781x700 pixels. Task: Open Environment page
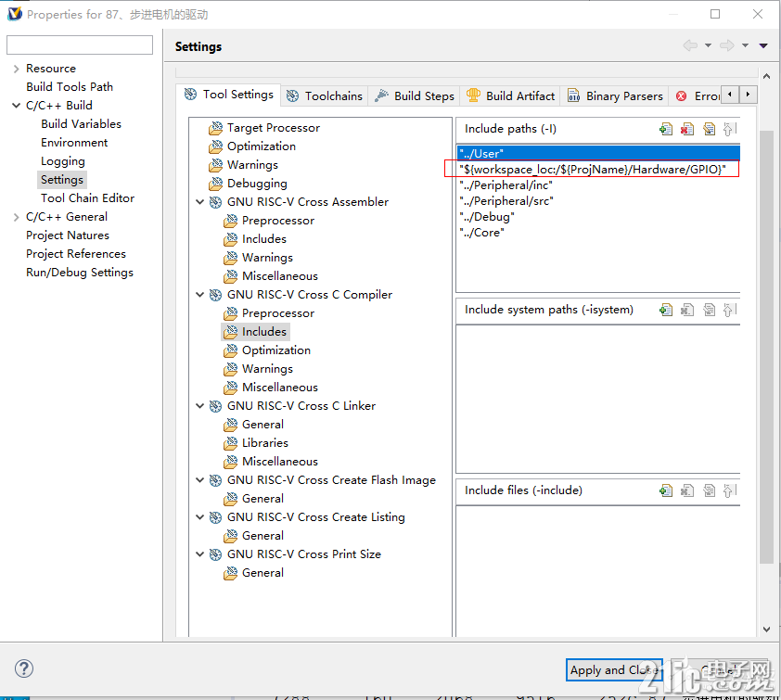coord(74,143)
